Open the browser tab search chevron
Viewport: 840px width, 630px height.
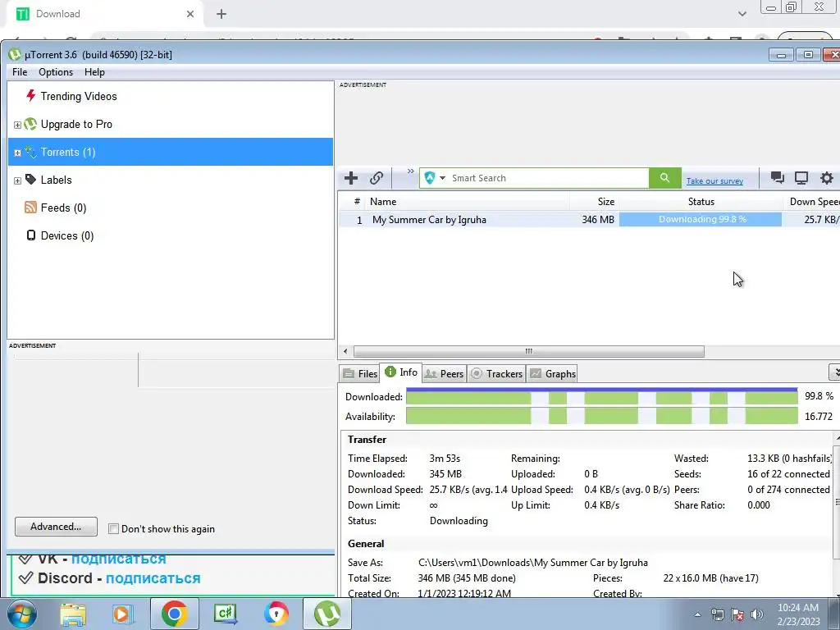(x=742, y=14)
